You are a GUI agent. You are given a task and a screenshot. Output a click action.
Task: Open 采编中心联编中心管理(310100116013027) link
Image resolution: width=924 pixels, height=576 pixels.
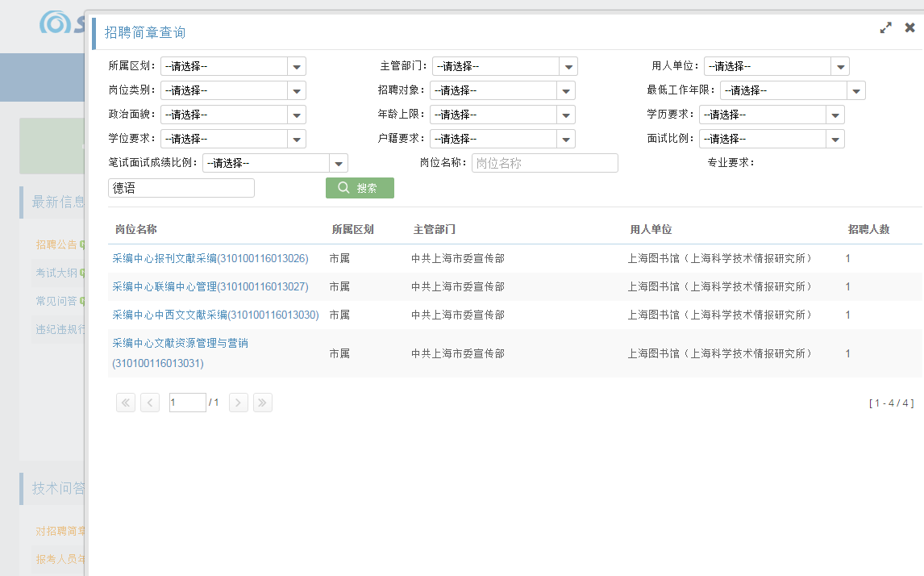(x=210, y=286)
